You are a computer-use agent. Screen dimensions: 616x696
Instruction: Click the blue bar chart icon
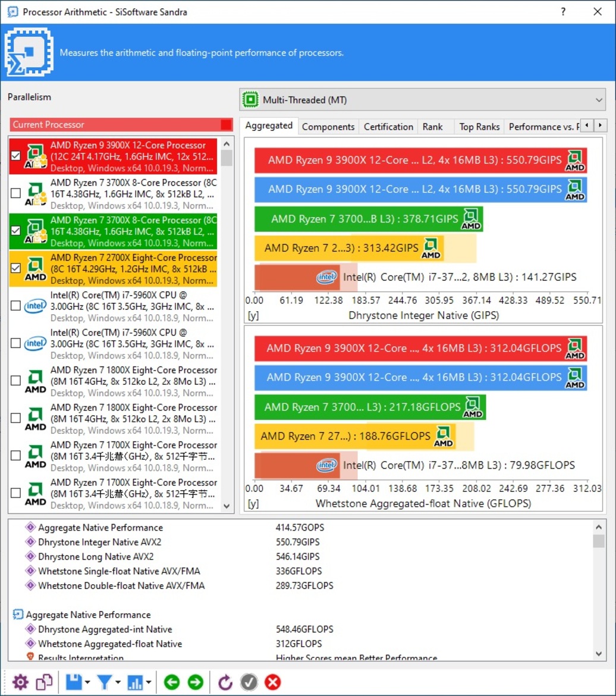(x=136, y=682)
